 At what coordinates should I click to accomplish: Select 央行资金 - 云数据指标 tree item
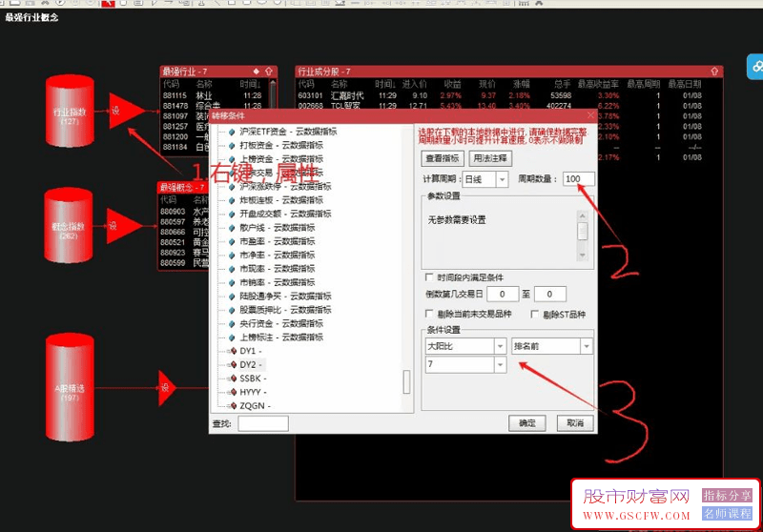point(281,323)
